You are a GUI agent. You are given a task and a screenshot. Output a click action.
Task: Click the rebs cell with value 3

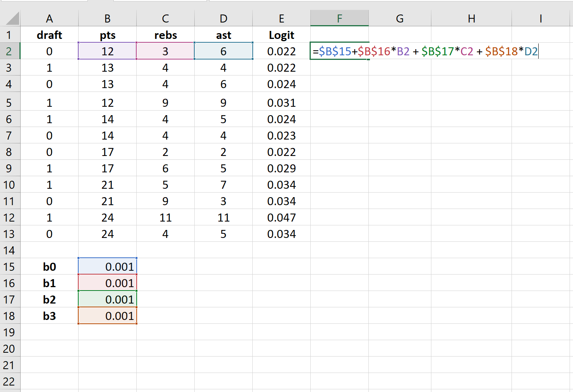165,51
